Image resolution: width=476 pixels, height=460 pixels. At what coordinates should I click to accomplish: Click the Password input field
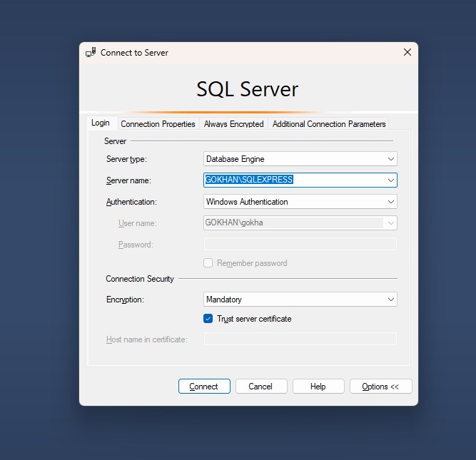300,245
